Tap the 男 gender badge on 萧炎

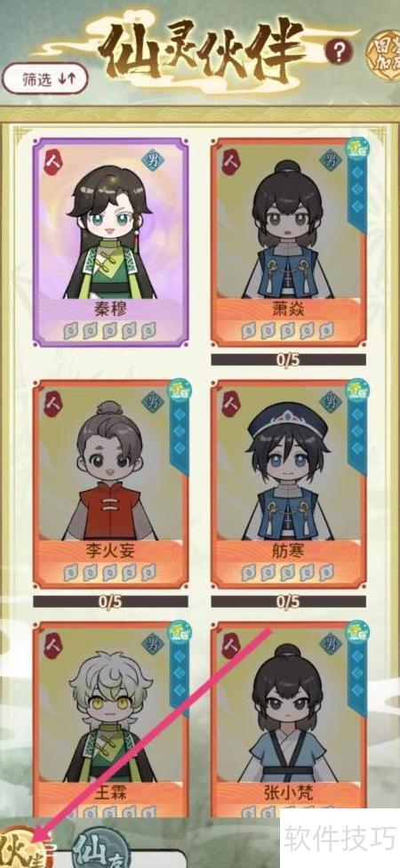331,161
